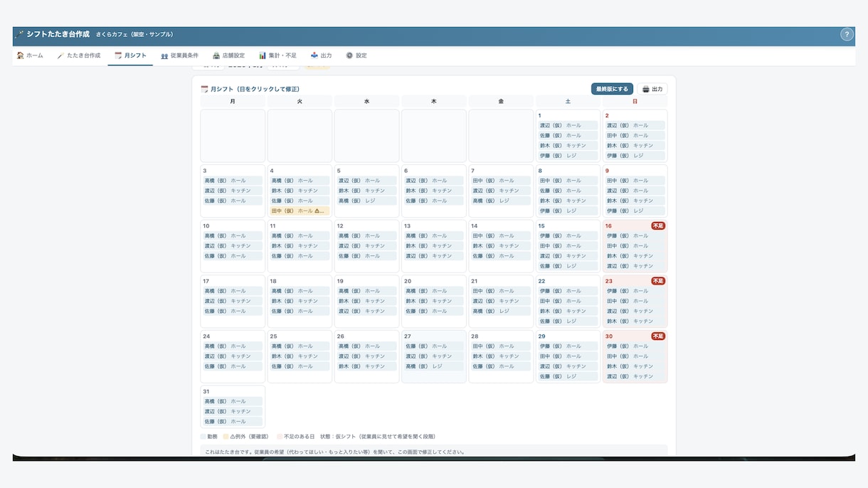
Task: Click 田中 (仮) ホール entry on day 2
Action: [635, 135]
